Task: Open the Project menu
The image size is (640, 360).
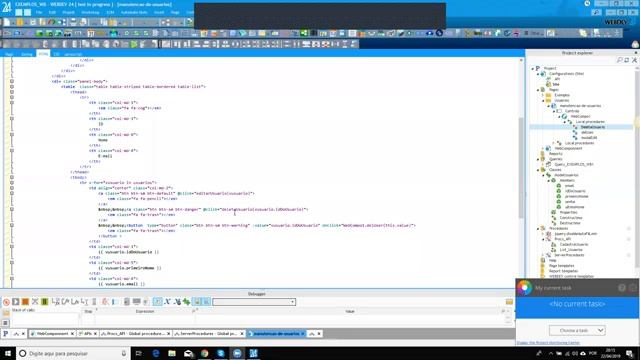Action: pos(68,13)
